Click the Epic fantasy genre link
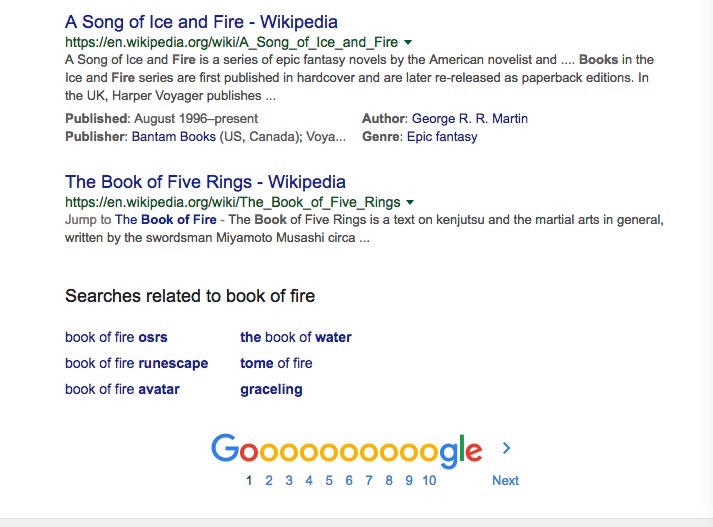Viewport: 713px width, 527px height. point(442,137)
